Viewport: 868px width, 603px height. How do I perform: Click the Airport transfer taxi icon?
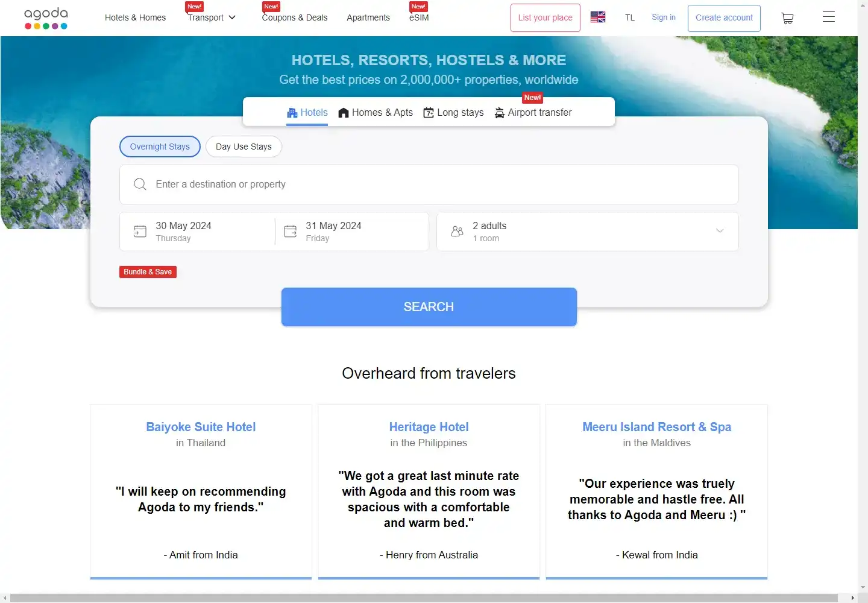click(x=500, y=113)
